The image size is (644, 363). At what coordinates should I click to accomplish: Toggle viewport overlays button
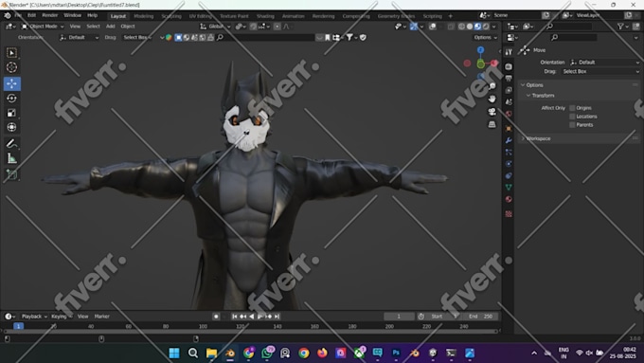coord(433,27)
